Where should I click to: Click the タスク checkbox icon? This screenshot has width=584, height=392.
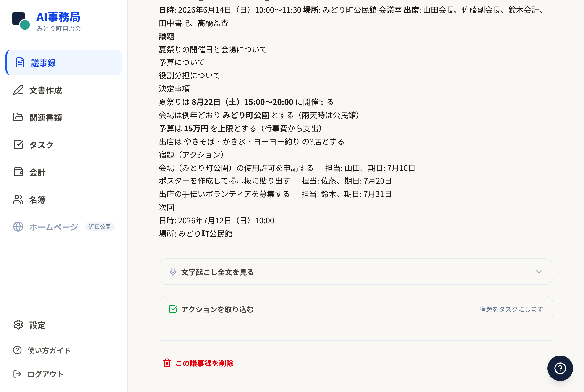point(18,144)
